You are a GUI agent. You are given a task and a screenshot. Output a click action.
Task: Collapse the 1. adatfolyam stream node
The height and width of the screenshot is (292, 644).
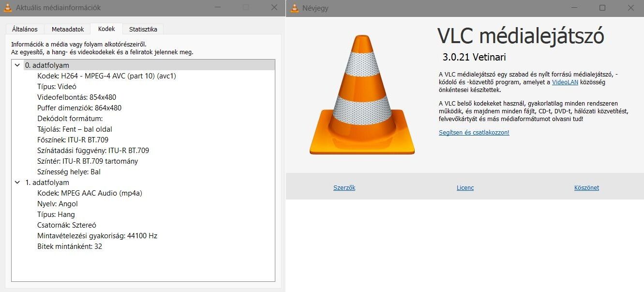click(x=17, y=182)
